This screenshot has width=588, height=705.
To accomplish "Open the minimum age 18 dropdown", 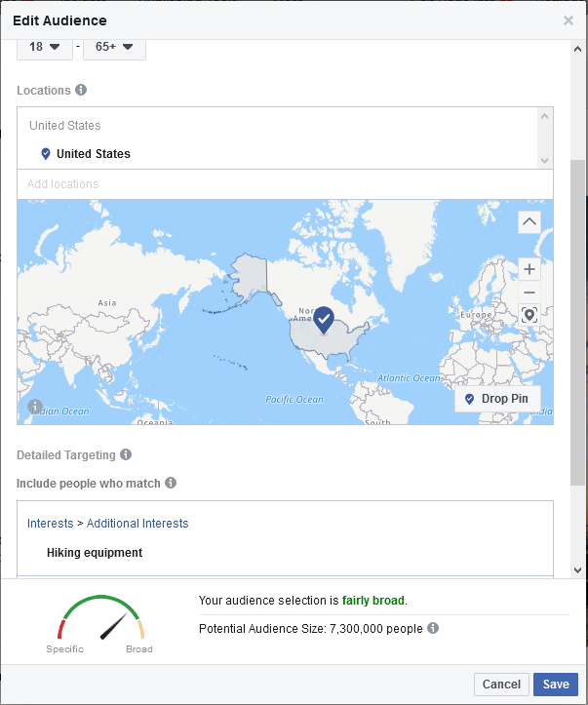I will click(45, 47).
